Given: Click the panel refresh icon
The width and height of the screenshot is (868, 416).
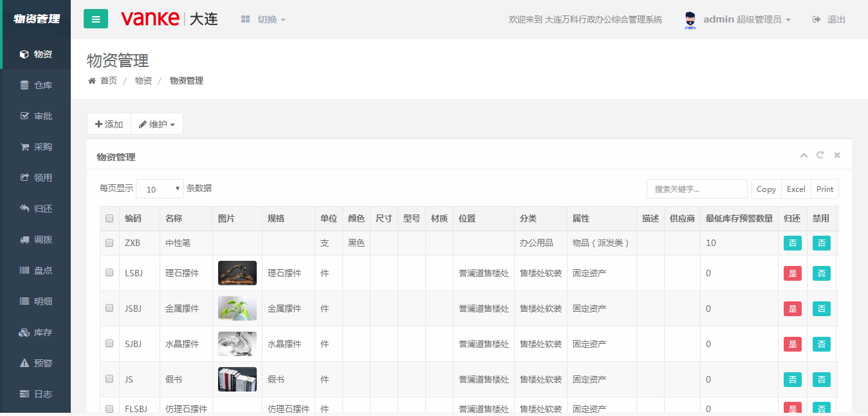Looking at the screenshot, I should tap(820, 155).
